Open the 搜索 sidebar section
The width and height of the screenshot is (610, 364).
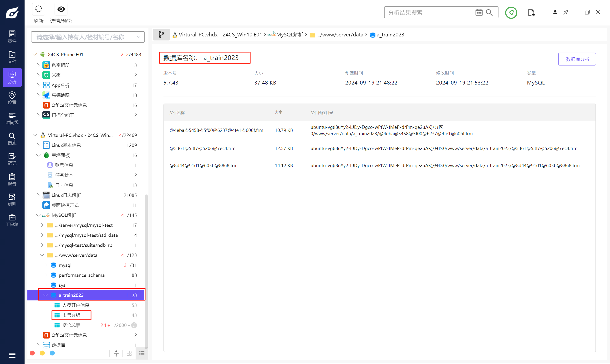[12, 139]
